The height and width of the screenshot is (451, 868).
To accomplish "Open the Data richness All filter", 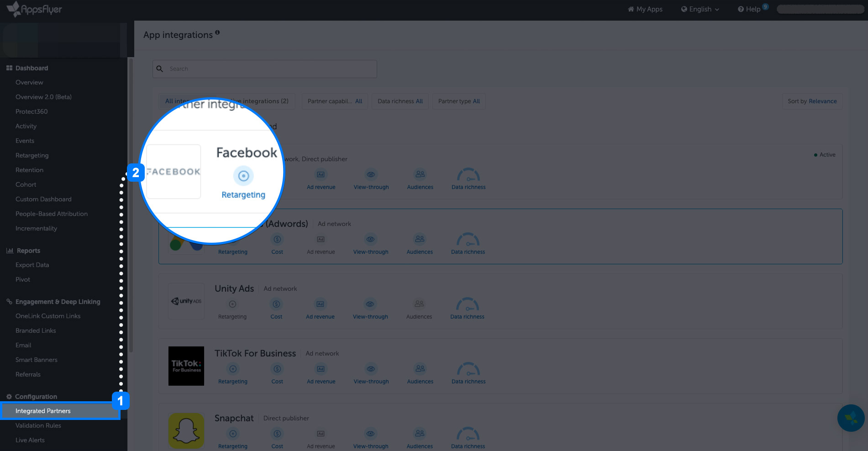I will [400, 101].
